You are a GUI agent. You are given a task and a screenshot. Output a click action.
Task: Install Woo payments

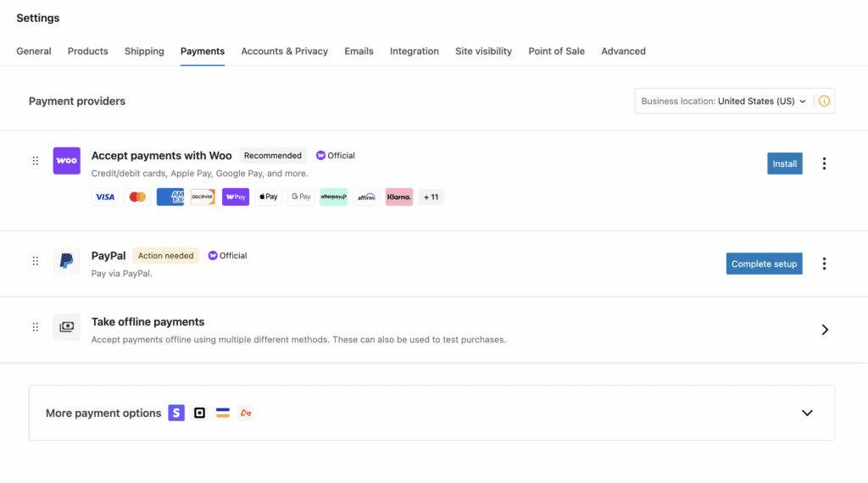click(785, 164)
